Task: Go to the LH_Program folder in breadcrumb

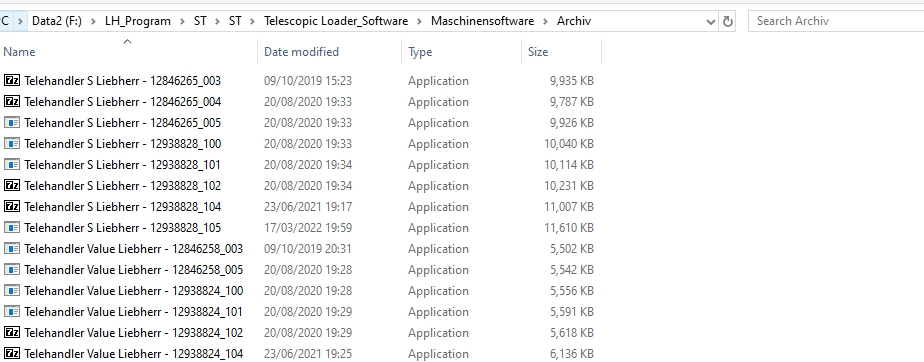Action: tap(138, 21)
